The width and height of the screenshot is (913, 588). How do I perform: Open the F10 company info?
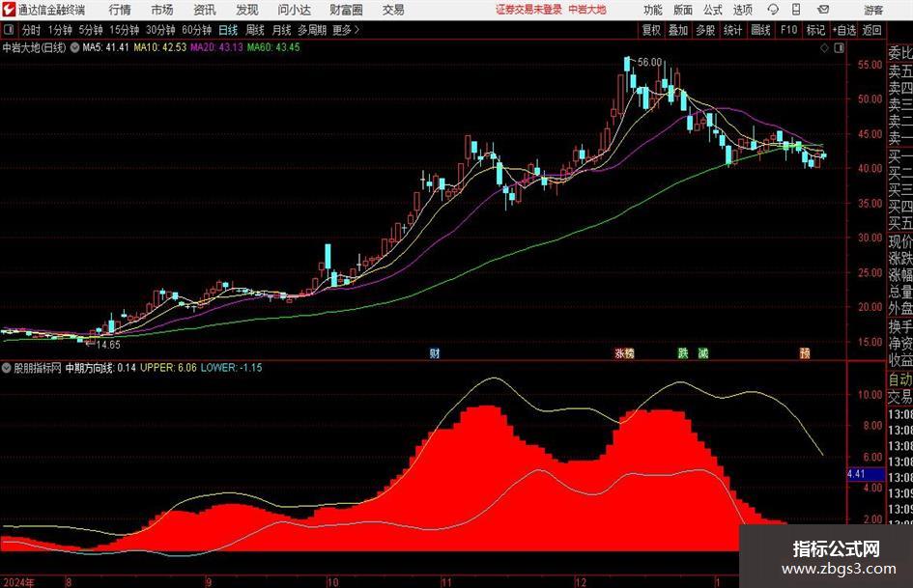pos(789,30)
